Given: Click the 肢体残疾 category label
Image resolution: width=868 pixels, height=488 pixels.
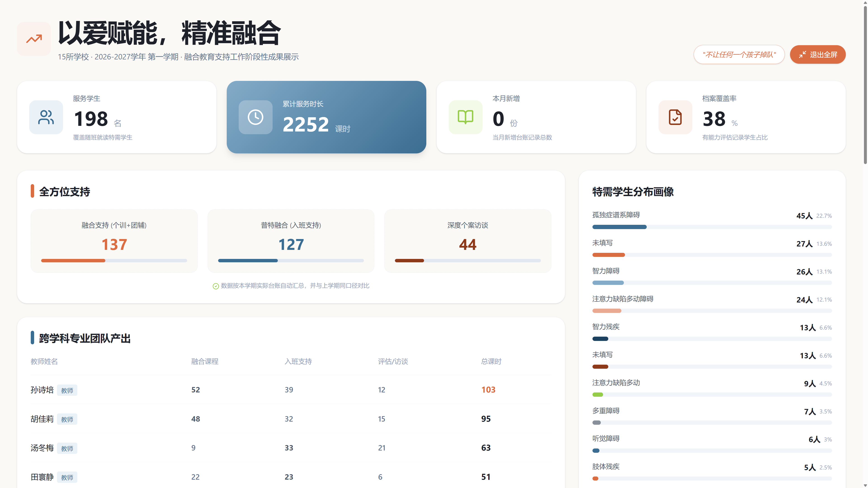Looking at the screenshot, I should tap(606, 467).
